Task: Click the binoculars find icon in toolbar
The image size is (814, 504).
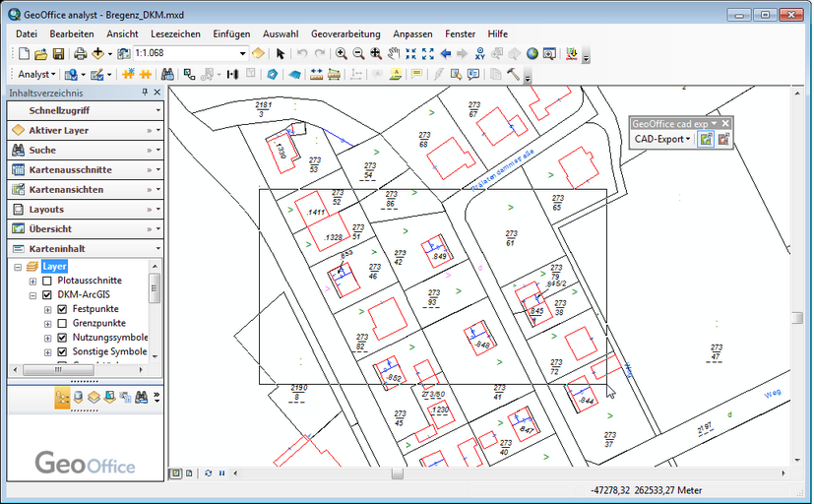Action: click(x=167, y=74)
